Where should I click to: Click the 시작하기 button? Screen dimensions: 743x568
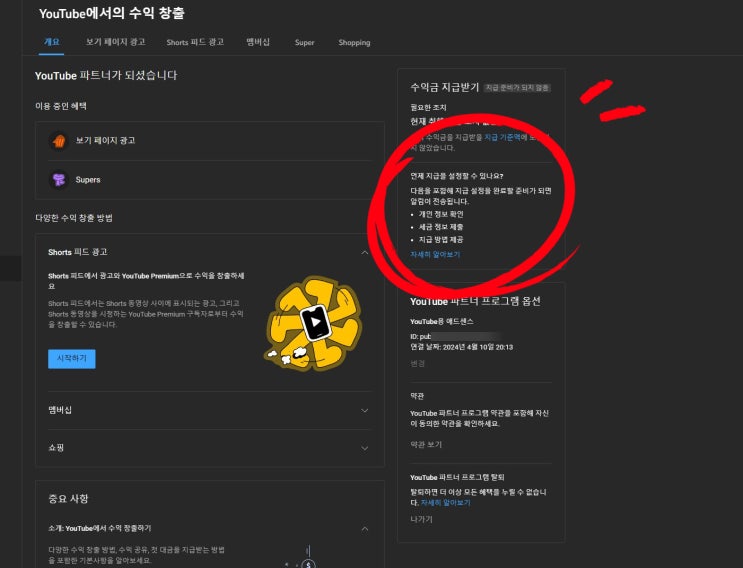point(72,359)
